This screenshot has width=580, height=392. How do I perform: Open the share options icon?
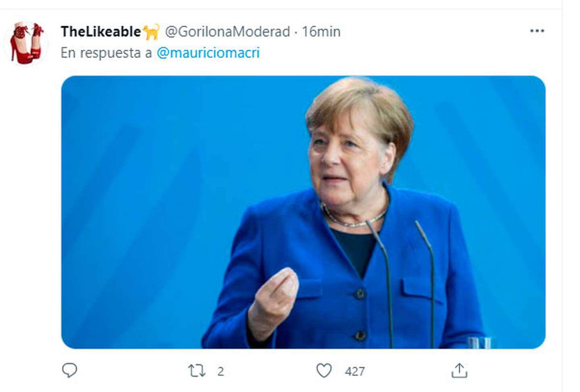coord(459,371)
